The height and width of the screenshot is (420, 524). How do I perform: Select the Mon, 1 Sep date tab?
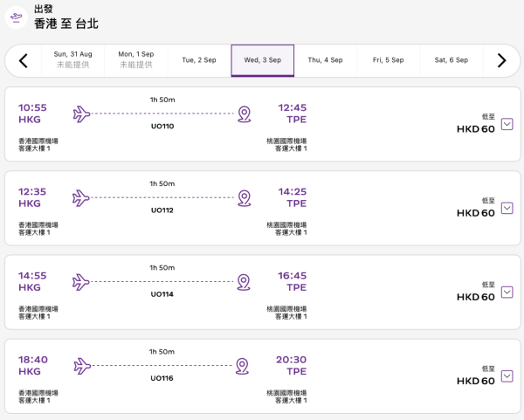pos(136,60)
